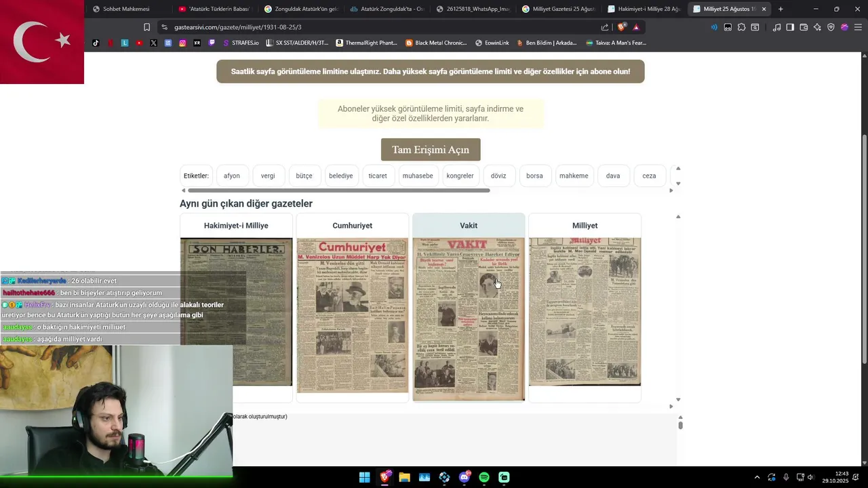The image size is (868, 488).
Task: Open the microphone tray icon
Action: (786, 477)
